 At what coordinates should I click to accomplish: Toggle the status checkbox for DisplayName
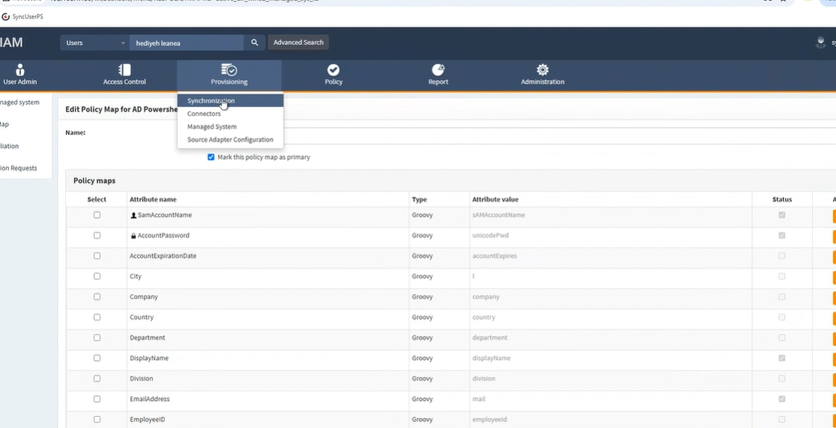point(782,358)
